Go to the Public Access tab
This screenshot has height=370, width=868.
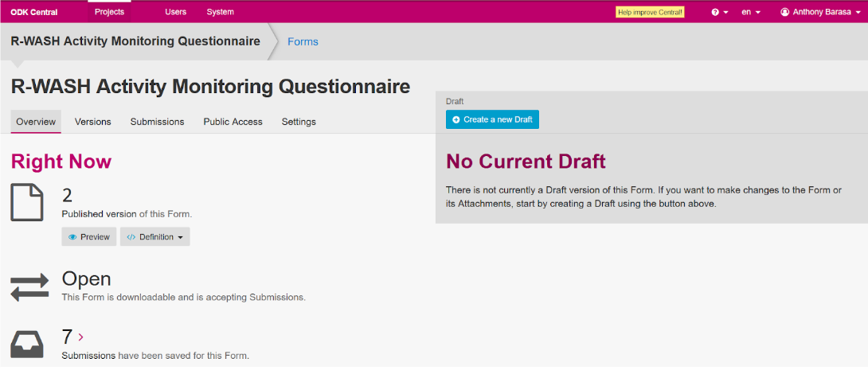(x=233, y=122)
